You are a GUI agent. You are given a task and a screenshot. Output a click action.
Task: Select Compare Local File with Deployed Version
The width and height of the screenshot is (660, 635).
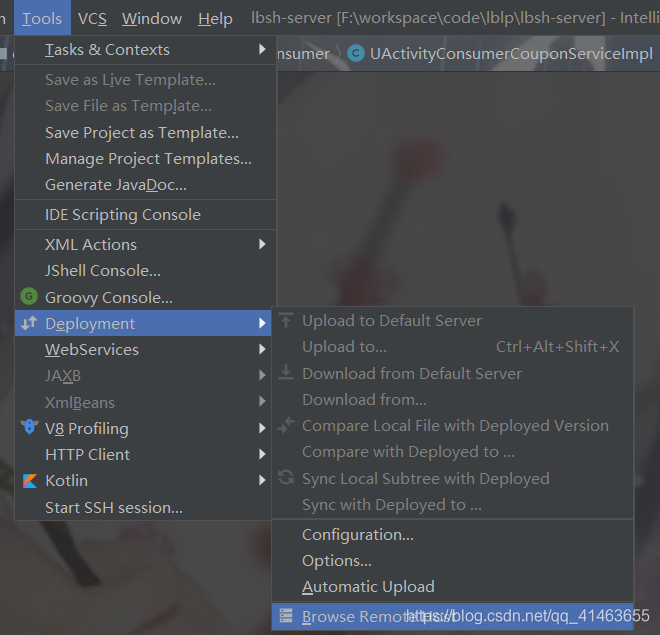(452, 426)
